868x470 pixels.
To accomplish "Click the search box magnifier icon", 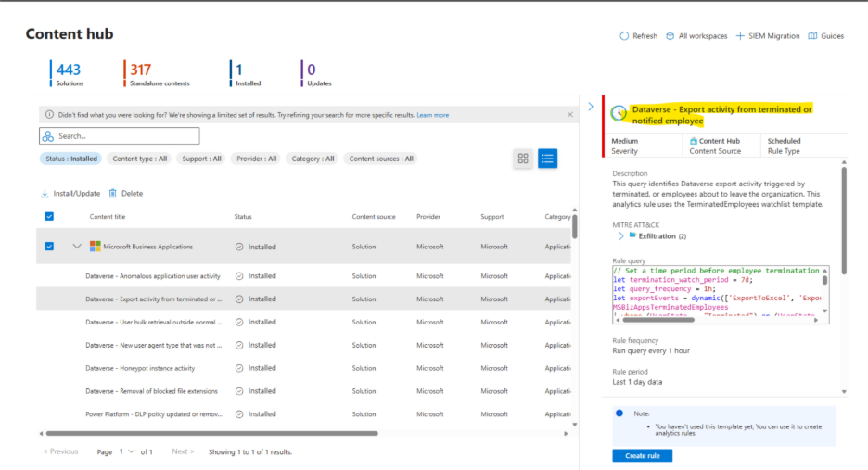I will pyautogui.click(x=48, y=136).
